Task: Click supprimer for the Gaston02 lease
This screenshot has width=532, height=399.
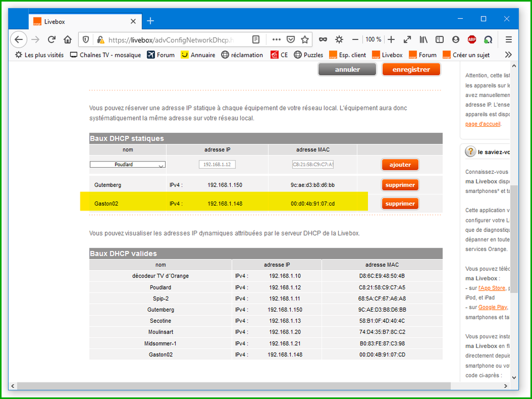Action: pyautogui.click(x=400, y=203)
